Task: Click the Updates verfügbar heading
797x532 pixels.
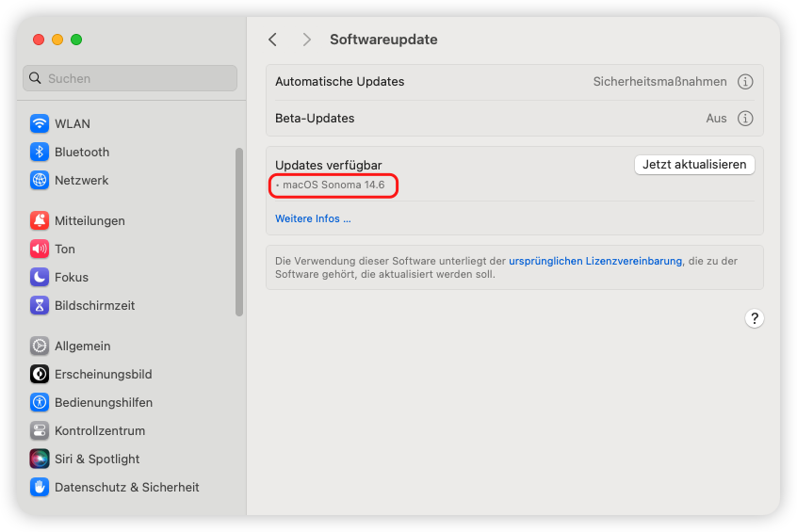Action: coord(329,165)
